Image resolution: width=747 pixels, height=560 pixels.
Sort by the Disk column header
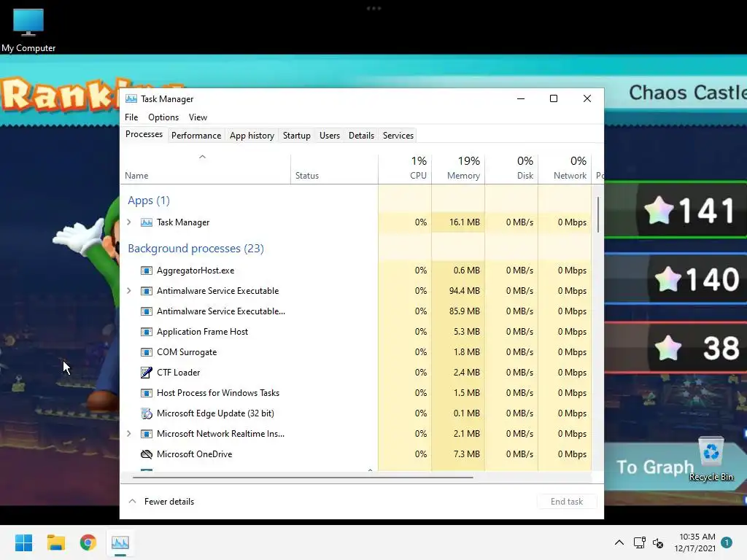pyautogui.click(x=511, y=169)
